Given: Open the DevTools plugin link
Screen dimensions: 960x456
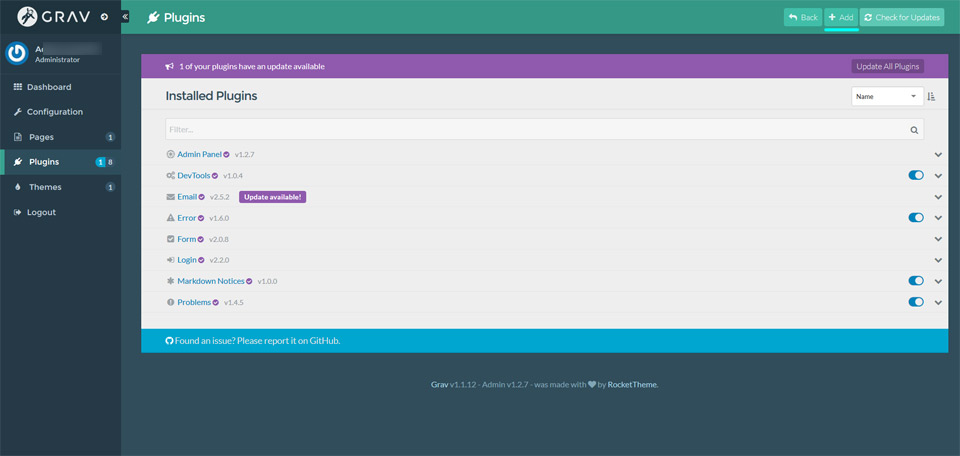Looking at the screenshot, I should pos(193,176).
